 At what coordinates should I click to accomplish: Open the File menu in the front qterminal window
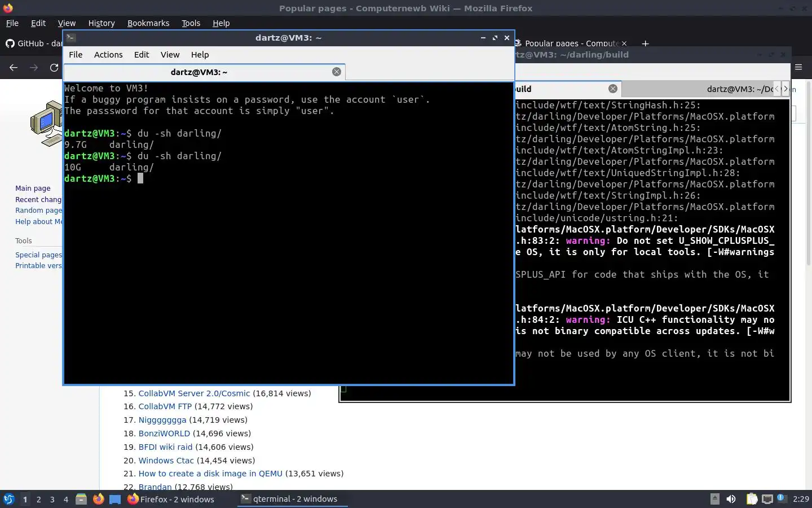point(76,55)
